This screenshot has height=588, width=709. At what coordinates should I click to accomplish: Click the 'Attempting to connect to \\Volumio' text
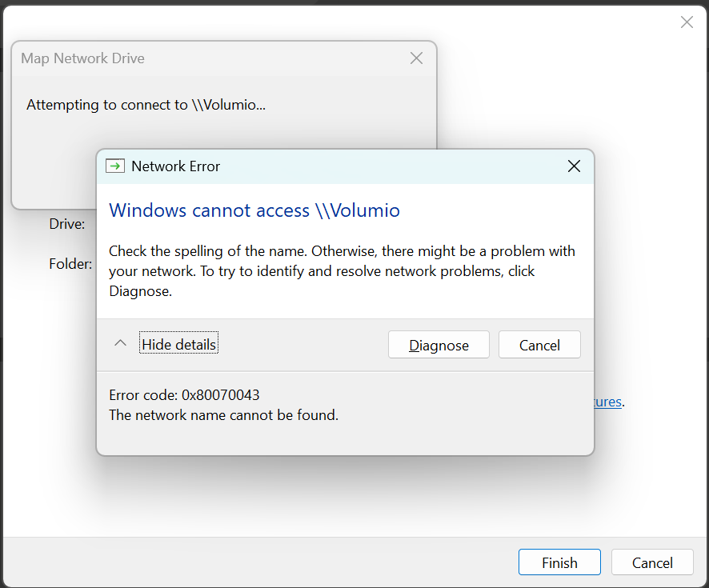[146, 105]
